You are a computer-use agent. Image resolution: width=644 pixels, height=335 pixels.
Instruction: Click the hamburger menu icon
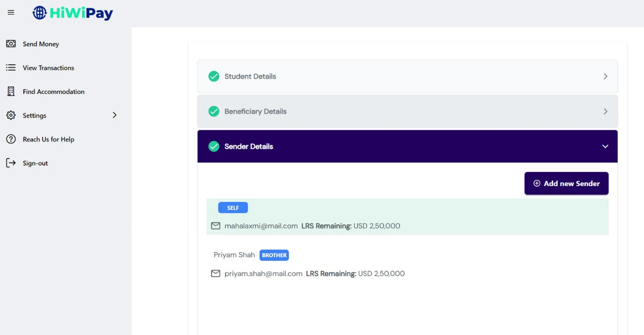pos(11,13)
